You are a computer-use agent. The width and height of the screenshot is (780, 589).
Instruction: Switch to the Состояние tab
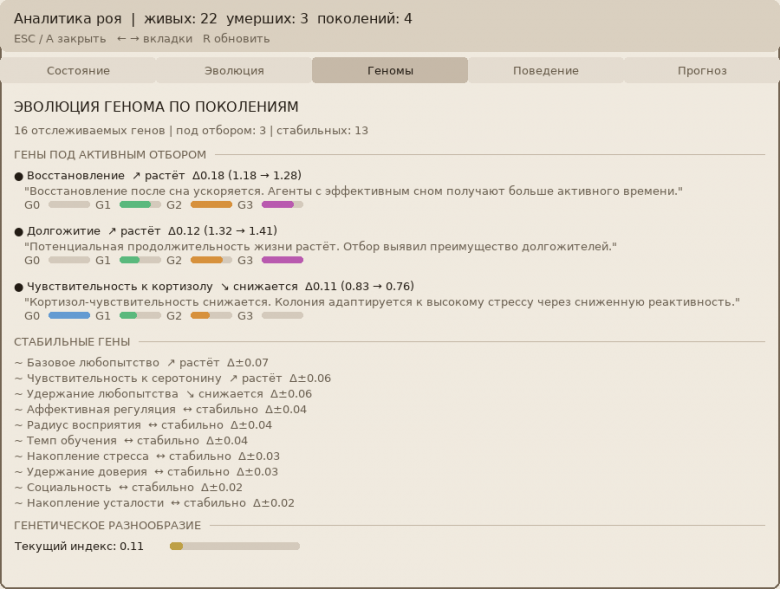(78, 70)
